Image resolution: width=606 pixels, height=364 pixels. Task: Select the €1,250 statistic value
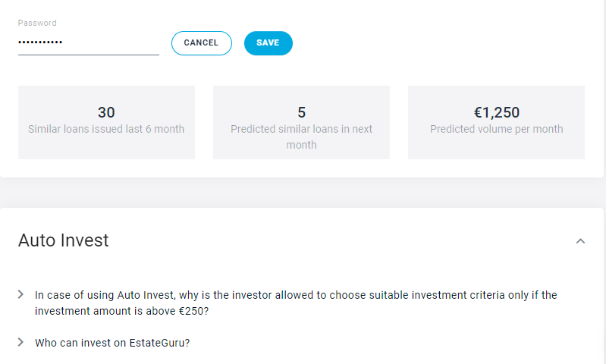pyautogui.click(x=497, y=112)
